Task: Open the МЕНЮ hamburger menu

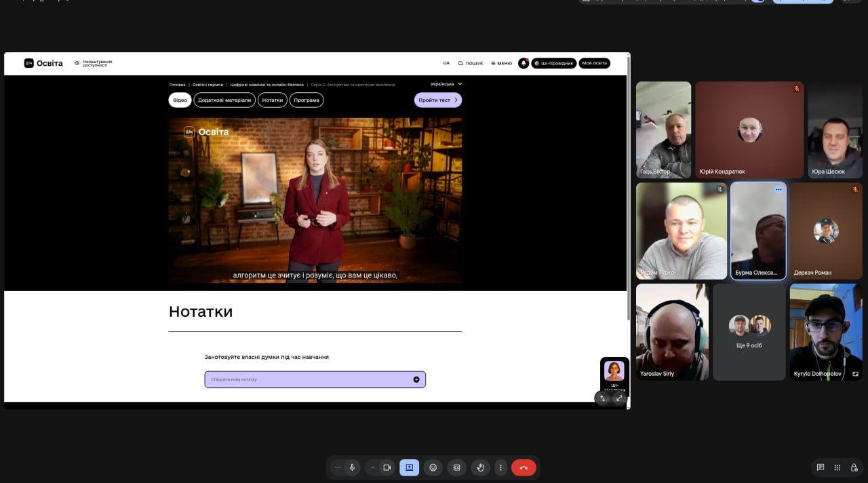Action: (x=502, y=63)
